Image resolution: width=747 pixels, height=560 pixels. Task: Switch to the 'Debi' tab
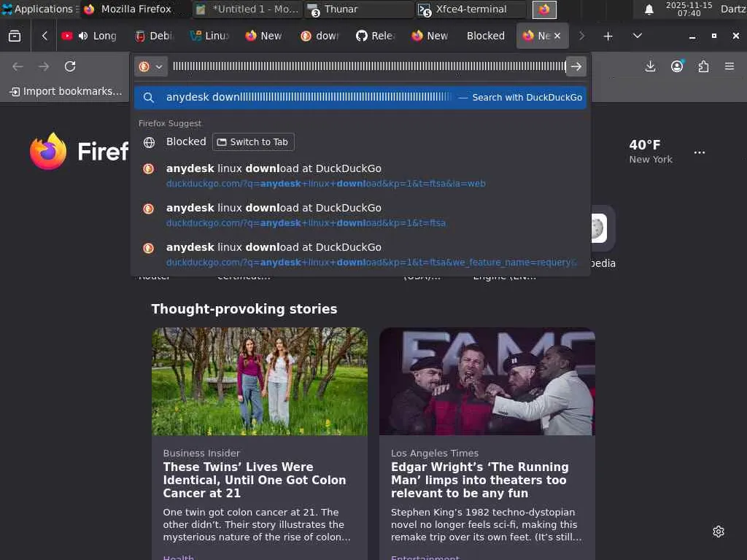155,36
